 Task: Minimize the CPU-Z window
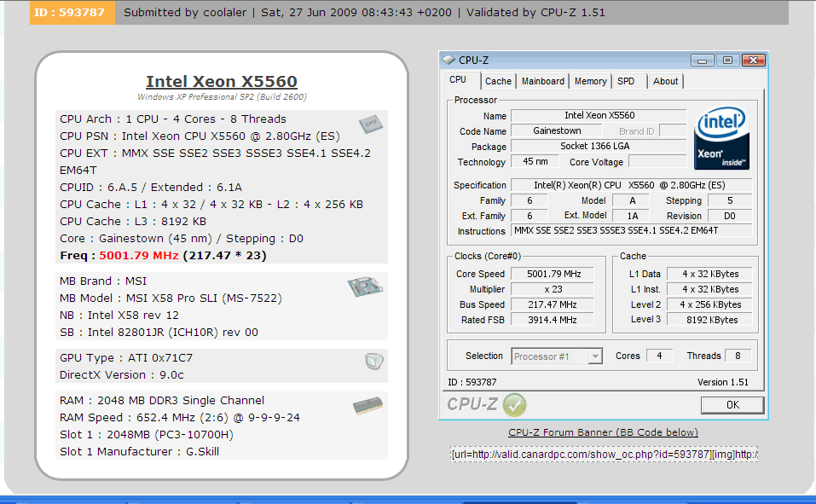click(x=702, y=61)
